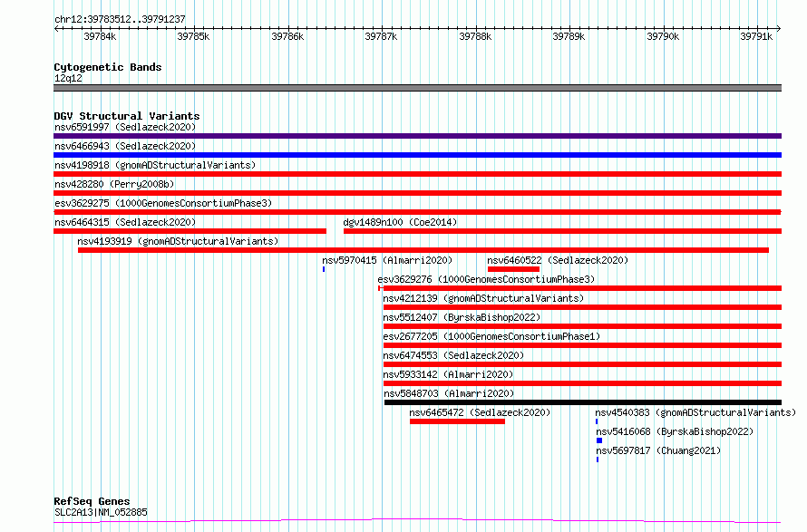The height and width of the screenshot is (532, 807).
Task: Click the 39787k ruler label
Action: [x=381, y=36]
